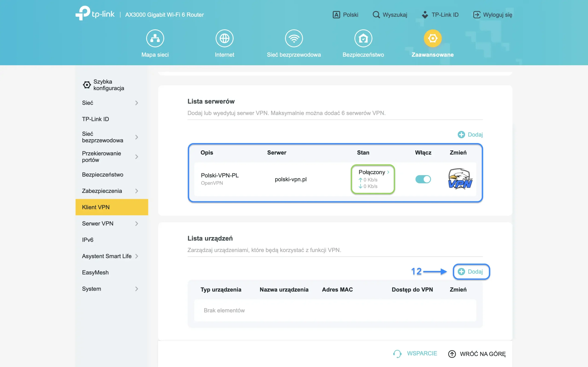
Task: Open the EasyMesh menu item
Action: coord(95,272)
